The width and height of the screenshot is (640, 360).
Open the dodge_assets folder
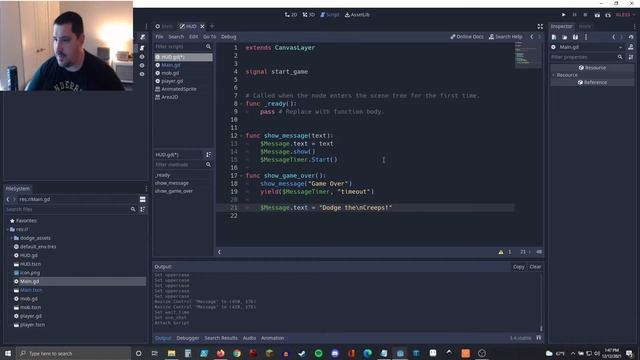click(x=36, y=238)
